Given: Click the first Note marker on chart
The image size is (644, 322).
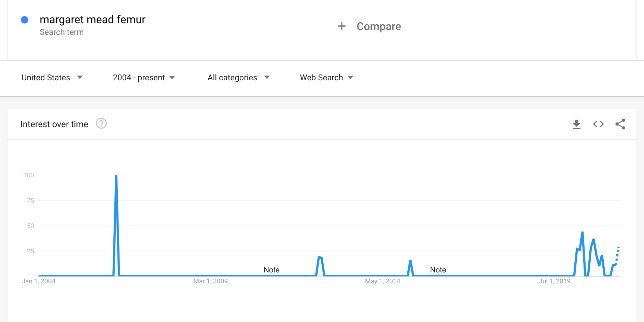Looking at the screenshot, I should click(x=271, y=270).
